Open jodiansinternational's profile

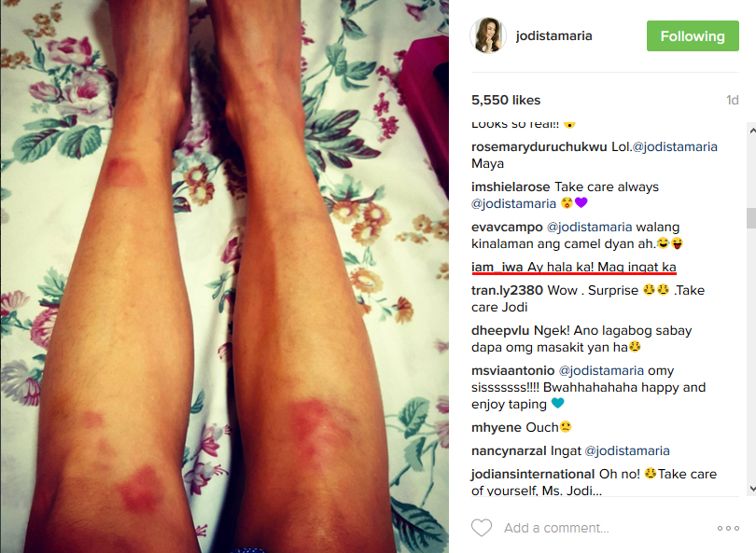[x=533, y=474]
